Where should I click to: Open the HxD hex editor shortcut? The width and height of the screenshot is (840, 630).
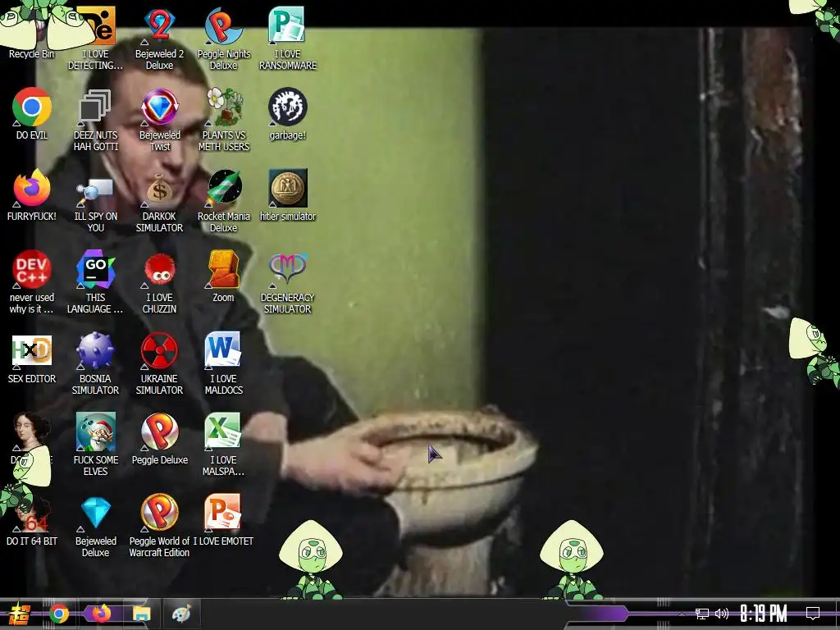32,358
